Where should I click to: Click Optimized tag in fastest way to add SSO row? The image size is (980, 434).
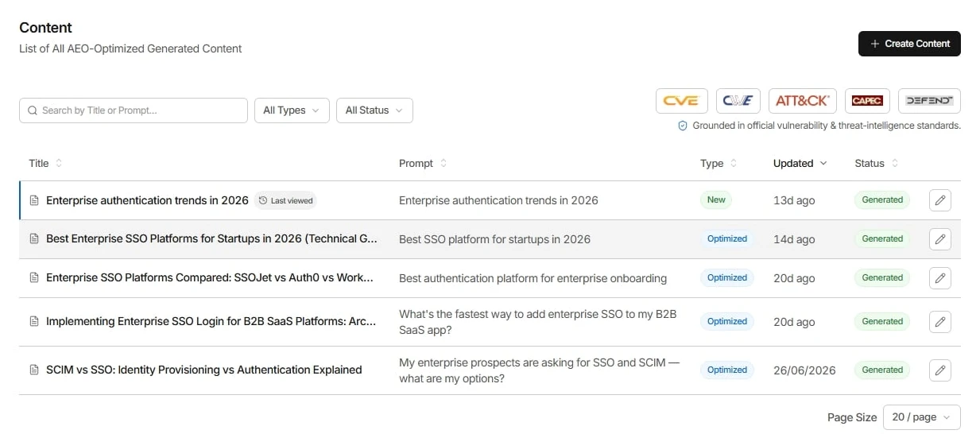point(727,321)
